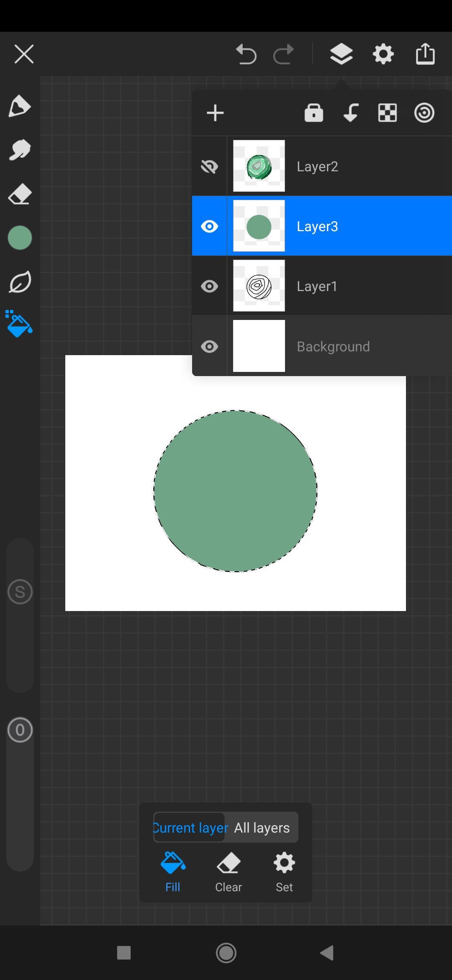
Task: Collapse the layers panel via layers icon
Action: [341, 54]
